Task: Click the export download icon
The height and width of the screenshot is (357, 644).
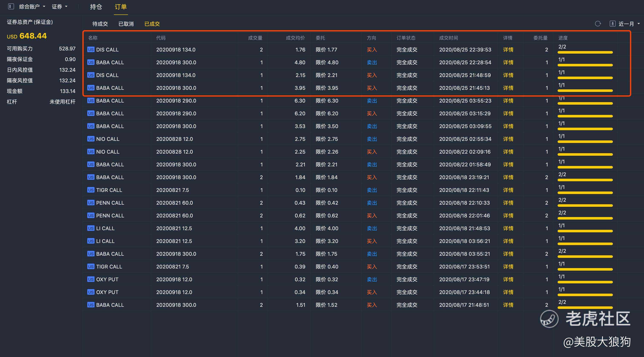Action: (x=612, y=24)
